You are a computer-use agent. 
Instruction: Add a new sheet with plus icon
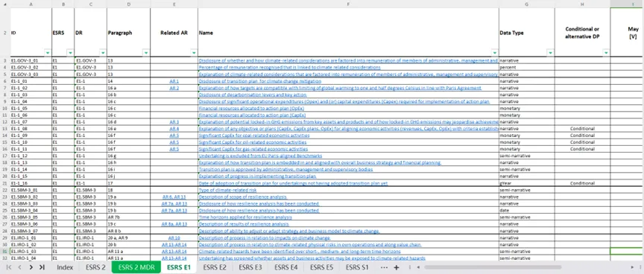pyautogui.click(x=397, y=267)
